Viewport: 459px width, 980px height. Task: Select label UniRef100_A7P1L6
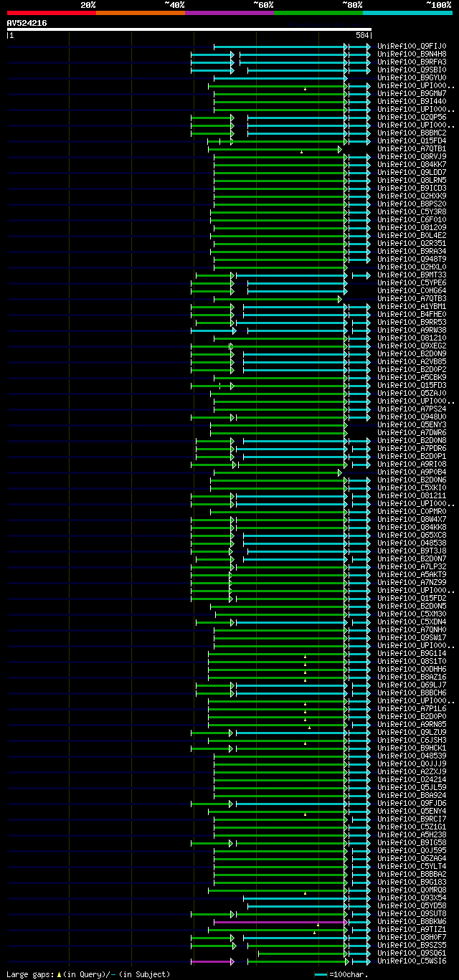click(x=411, y=708)
